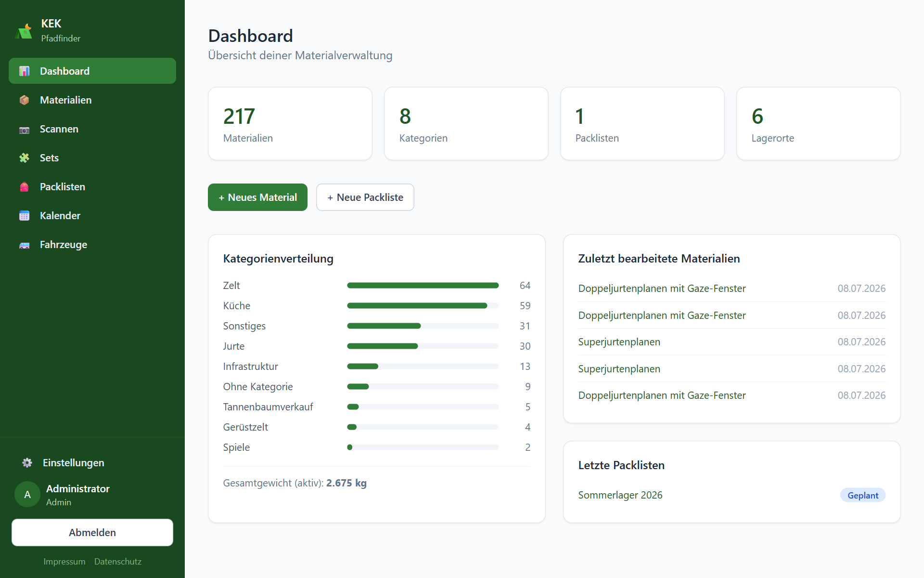The image size is (924, 578).
Task: Click the Spiele category label
Action: tap(236, 447)
